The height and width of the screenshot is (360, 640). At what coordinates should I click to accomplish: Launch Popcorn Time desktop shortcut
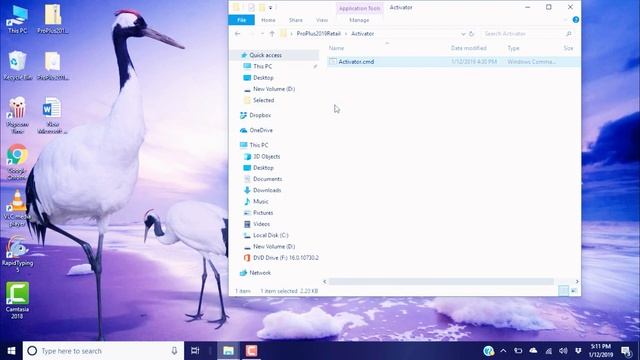[x=18, y=116]
